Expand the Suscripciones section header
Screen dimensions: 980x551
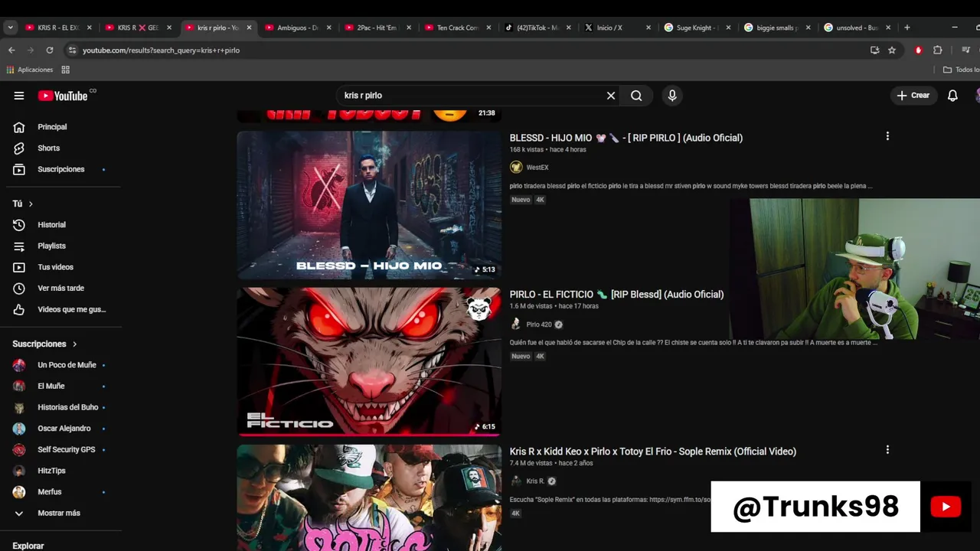44,344
